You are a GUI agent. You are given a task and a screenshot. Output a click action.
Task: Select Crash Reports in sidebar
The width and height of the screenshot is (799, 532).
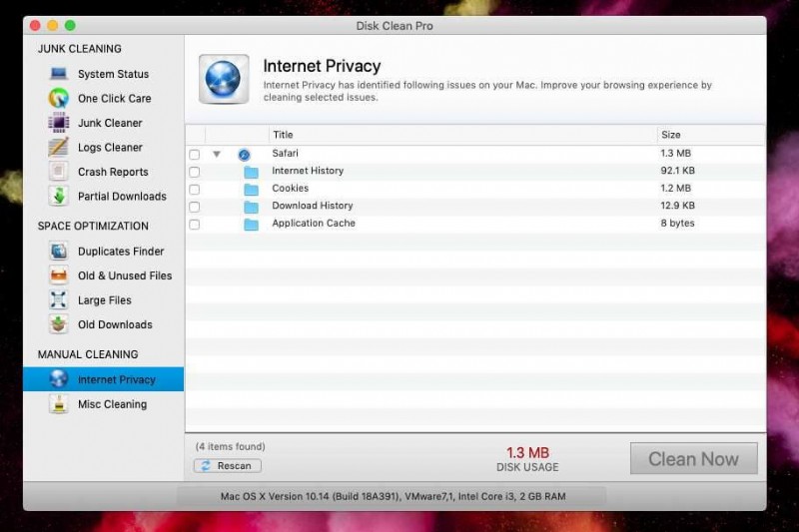pyautogui.click(x=113, y=172)
